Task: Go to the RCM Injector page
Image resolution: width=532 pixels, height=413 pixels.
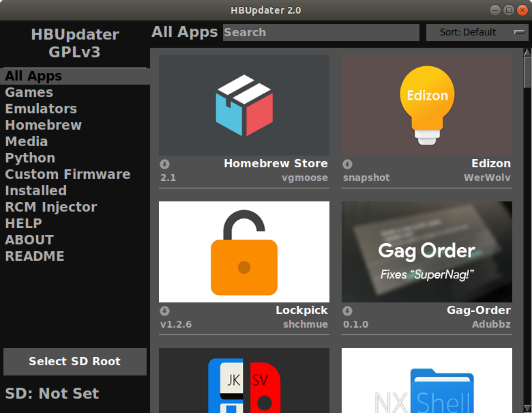Action: pyautogui.click(x=51, y=207)
